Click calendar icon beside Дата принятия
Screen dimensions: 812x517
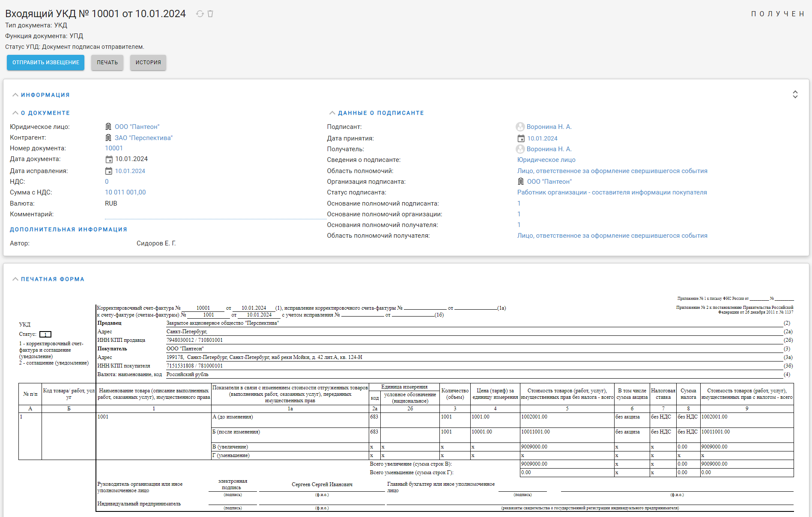(x=521, y=138)
